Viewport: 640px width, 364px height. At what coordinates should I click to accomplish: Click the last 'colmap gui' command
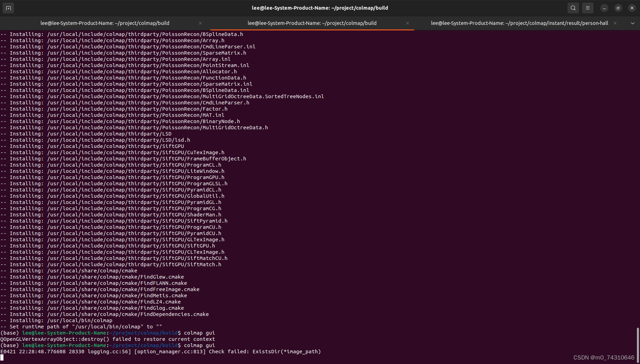tap(199, 345)
